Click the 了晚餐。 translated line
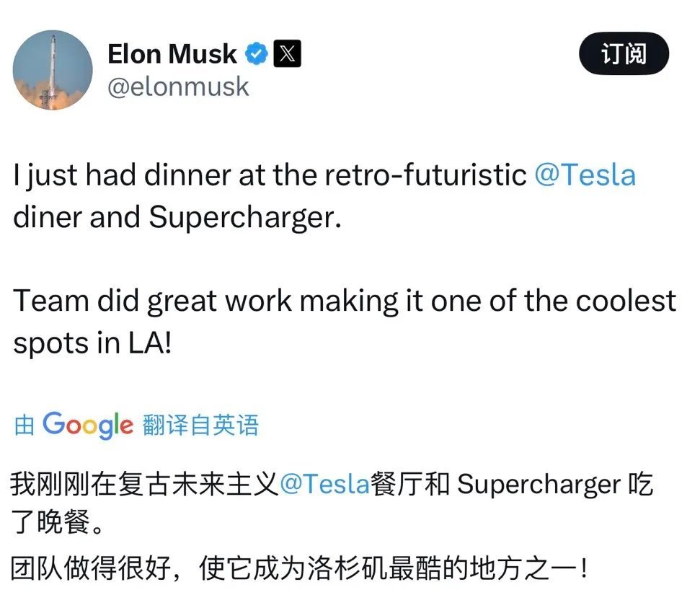 [x=58, y=522]
